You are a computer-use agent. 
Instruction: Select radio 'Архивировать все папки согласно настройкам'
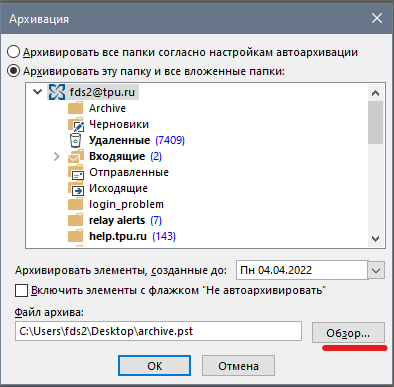click(x=14, y=52)
